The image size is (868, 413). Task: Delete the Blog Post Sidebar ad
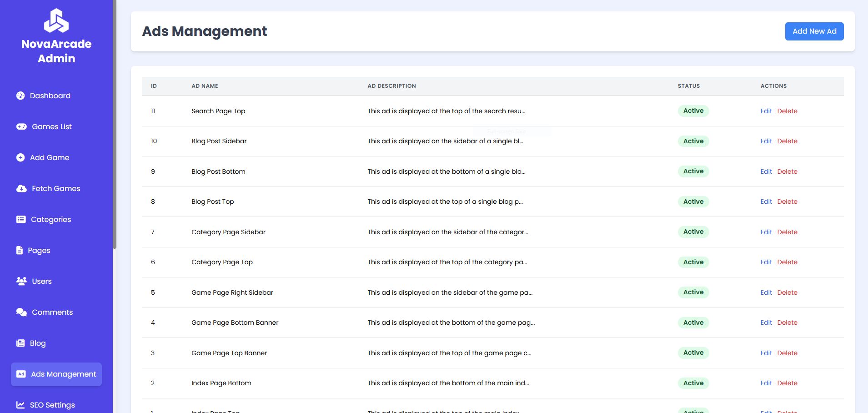pos(787,141)
